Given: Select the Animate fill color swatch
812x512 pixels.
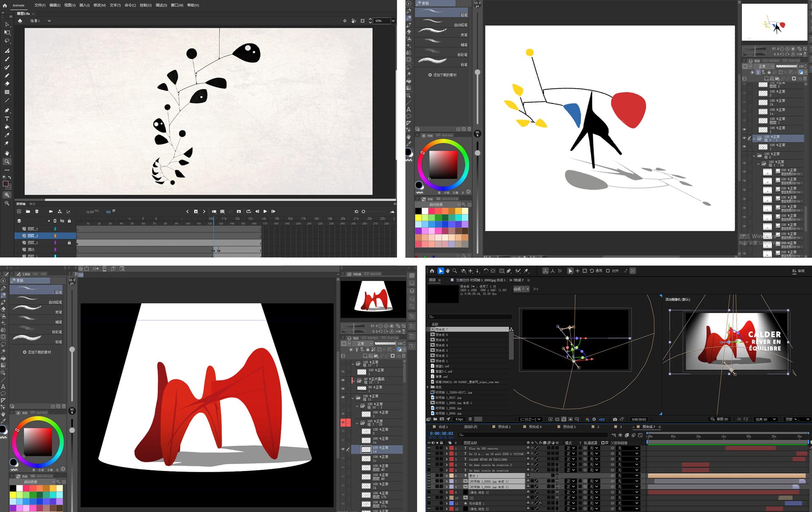Looking at the screenshot, I should (x=6, y=184).
